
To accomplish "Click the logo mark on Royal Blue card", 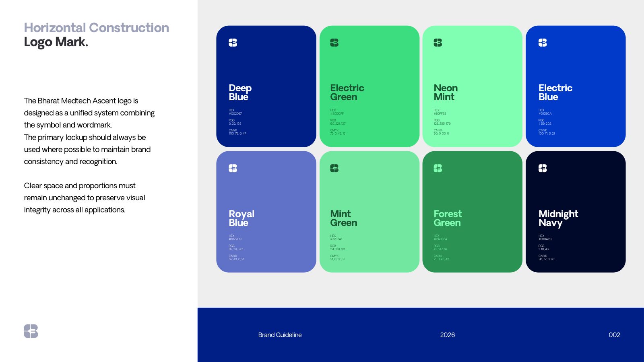I will click(x=233, y=168).
